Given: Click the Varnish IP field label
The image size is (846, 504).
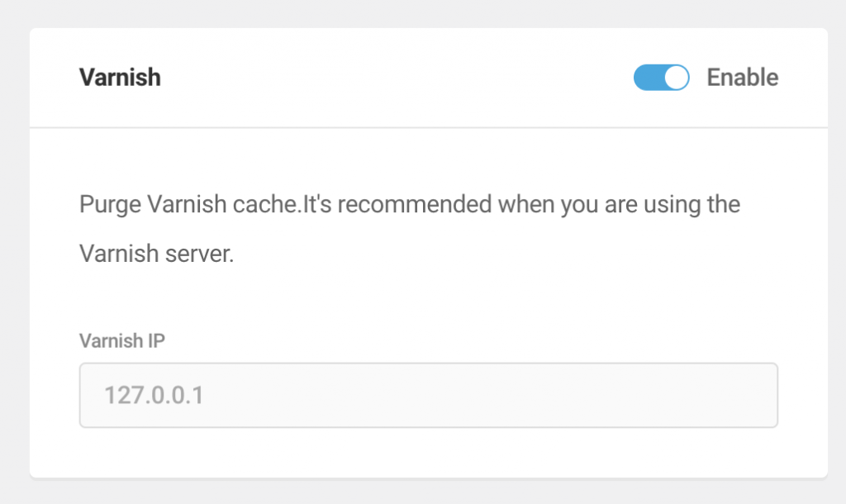Looking at the screenshot, I should (121, 340).
